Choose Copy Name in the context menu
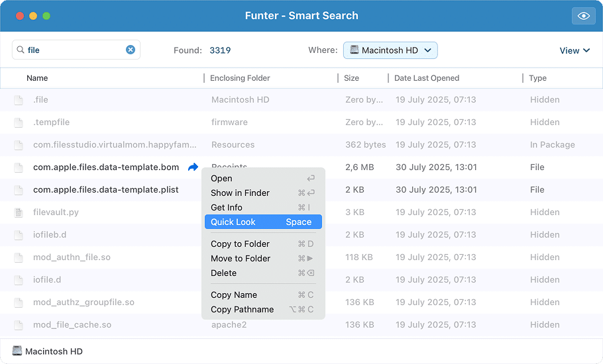 [x=263, y=295]
